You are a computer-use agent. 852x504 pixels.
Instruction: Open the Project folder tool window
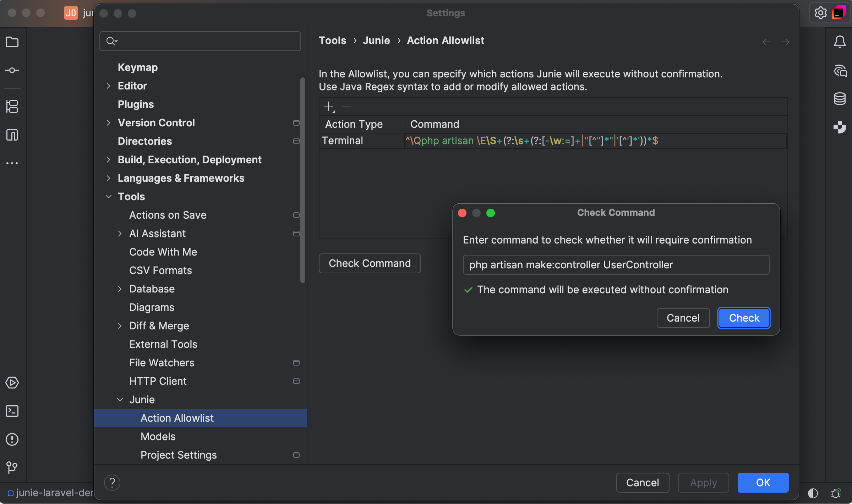pyautogui.click(x=12, y=42)
